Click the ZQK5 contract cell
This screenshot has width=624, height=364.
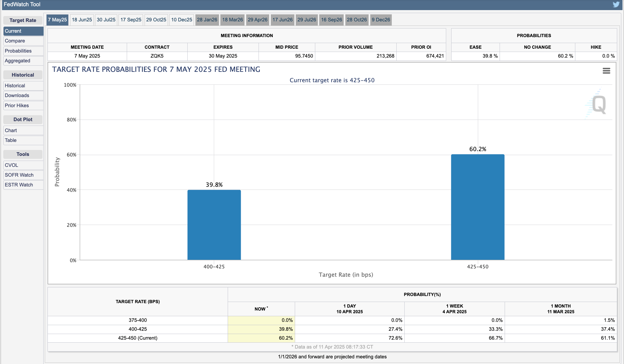point(157,56)
